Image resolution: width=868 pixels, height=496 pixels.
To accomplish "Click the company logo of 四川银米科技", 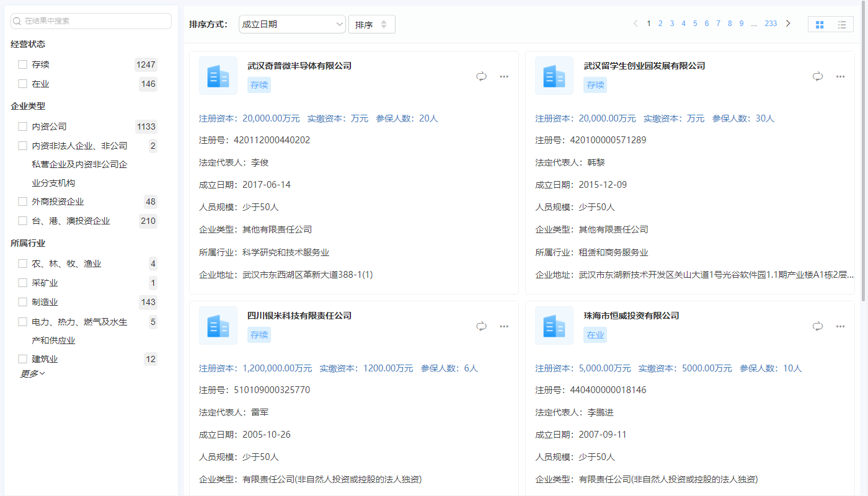I will [218, 325].
